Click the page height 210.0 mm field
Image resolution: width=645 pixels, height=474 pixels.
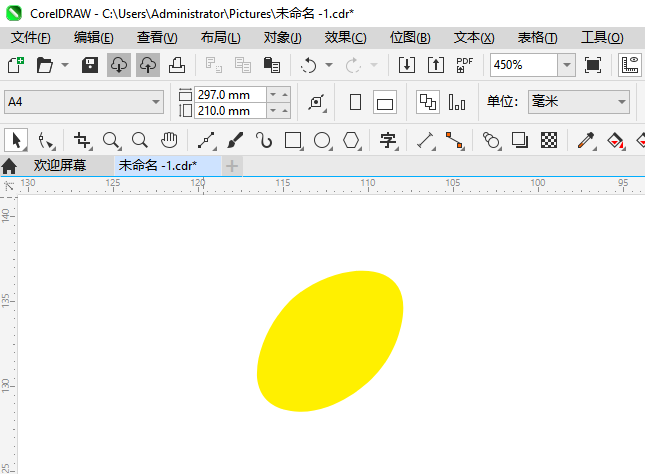click(230, 111)
